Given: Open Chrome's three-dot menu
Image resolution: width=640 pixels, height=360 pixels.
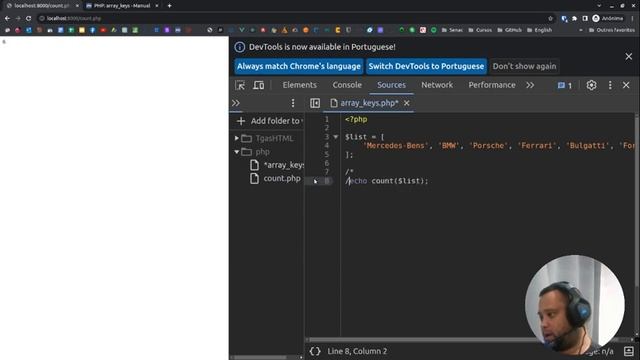Looking at the screenshot, I should pyautogui.click(x=632, y=18).
